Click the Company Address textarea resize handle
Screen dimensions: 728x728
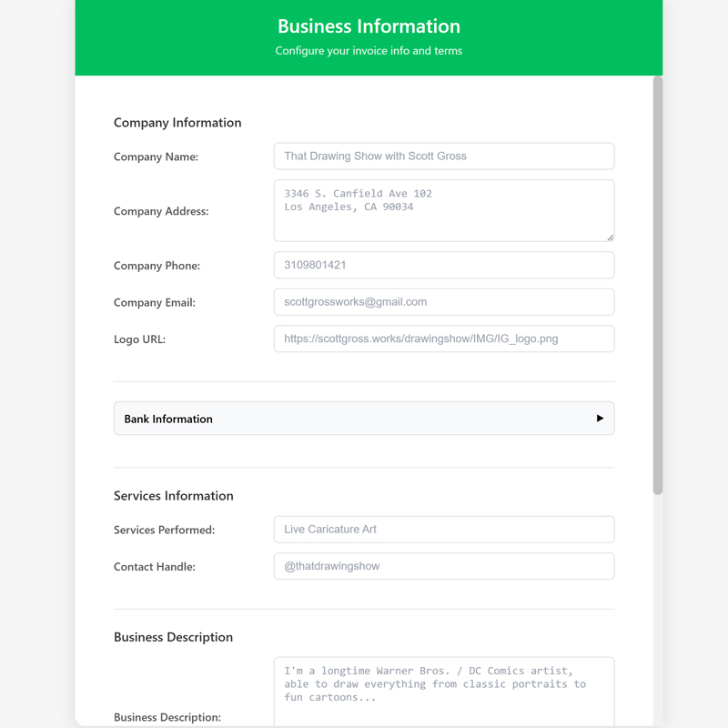click(610, 237)
